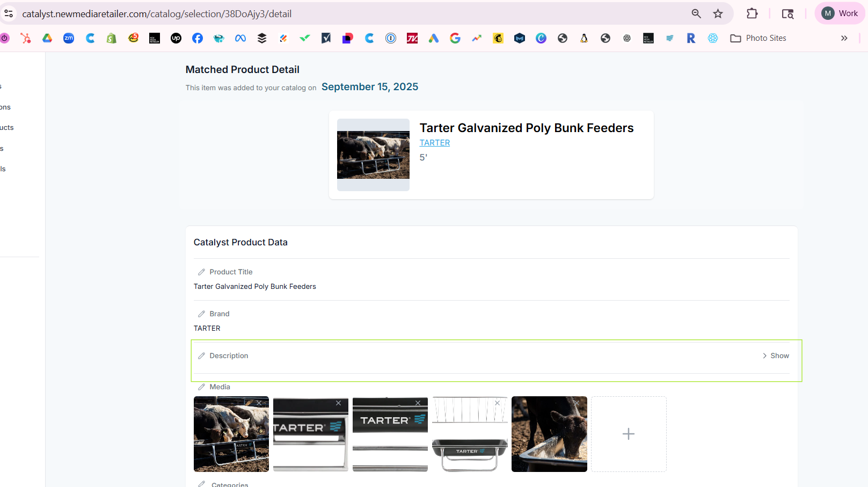This screenshot has height=487, width=868.
Task: Open the Buffer stacked-layers bookmark
Action: (262, 38)
